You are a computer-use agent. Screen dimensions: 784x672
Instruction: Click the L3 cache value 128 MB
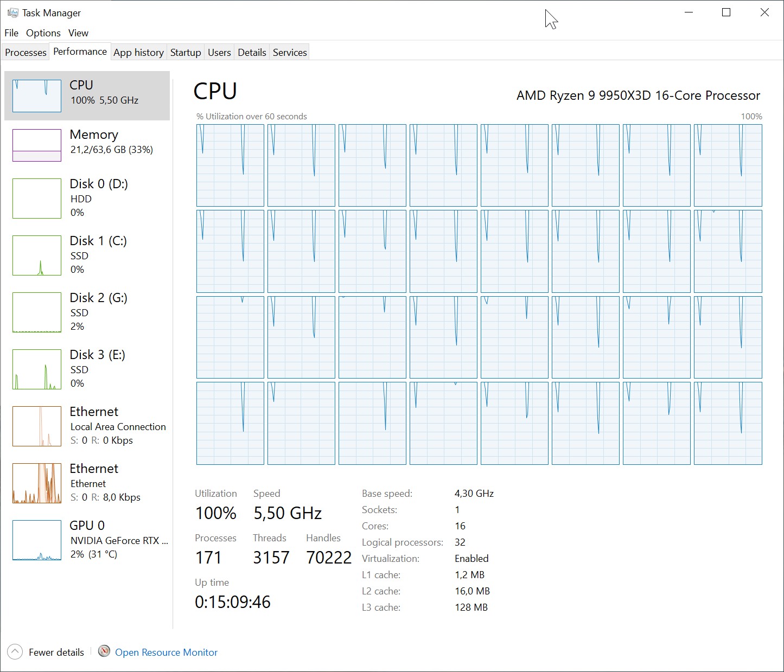pyautogui.click(x=471, y=607)
